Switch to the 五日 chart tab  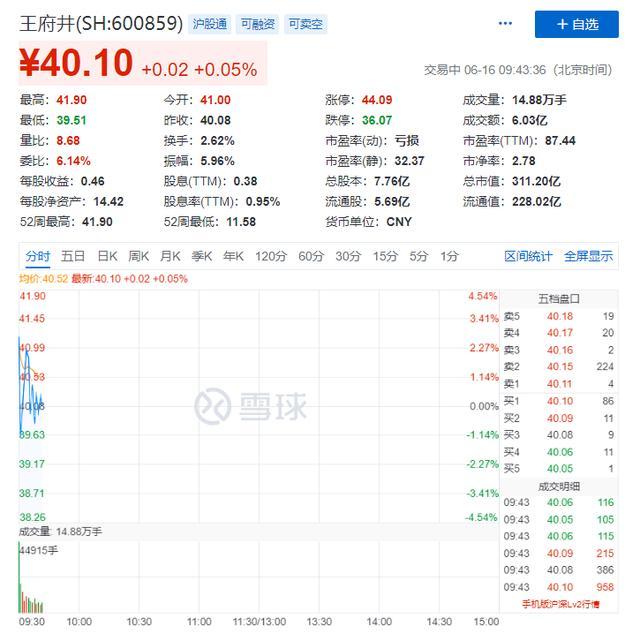point(73,256)
